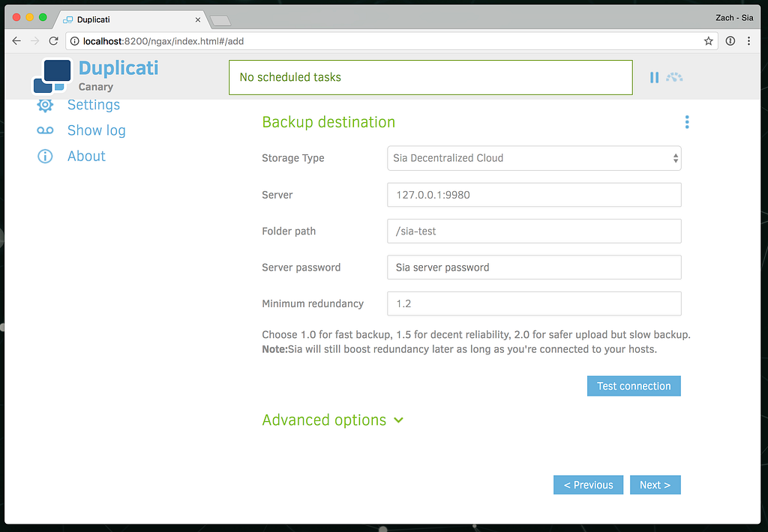Open the Show log link
This screenshot has height=532, width=768.
point(97,130)
